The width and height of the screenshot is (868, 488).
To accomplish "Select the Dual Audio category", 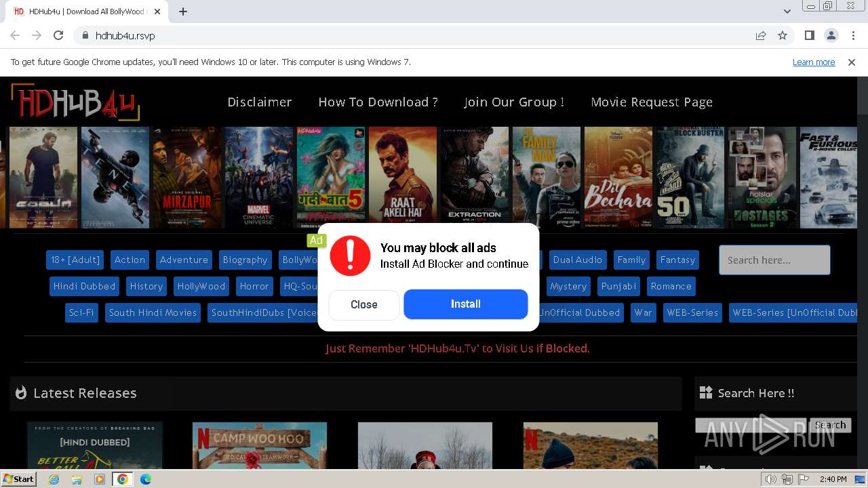I will (578, 260).
